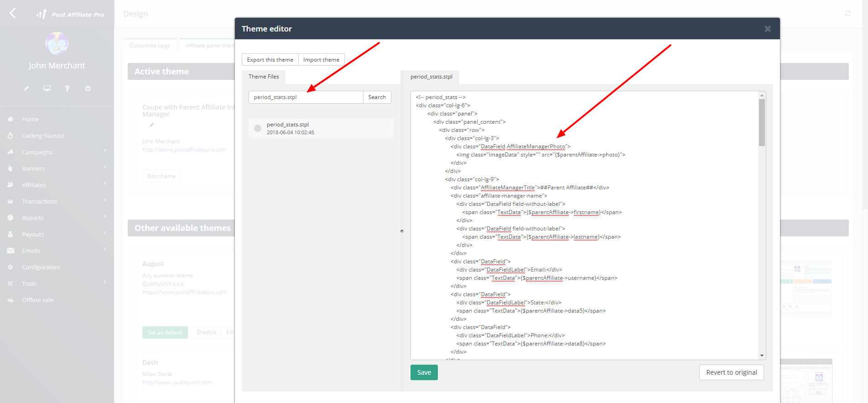Select the circle beside period_stats.stpl file
This screenshot has height=403, width=868.
tap(258, 128)
